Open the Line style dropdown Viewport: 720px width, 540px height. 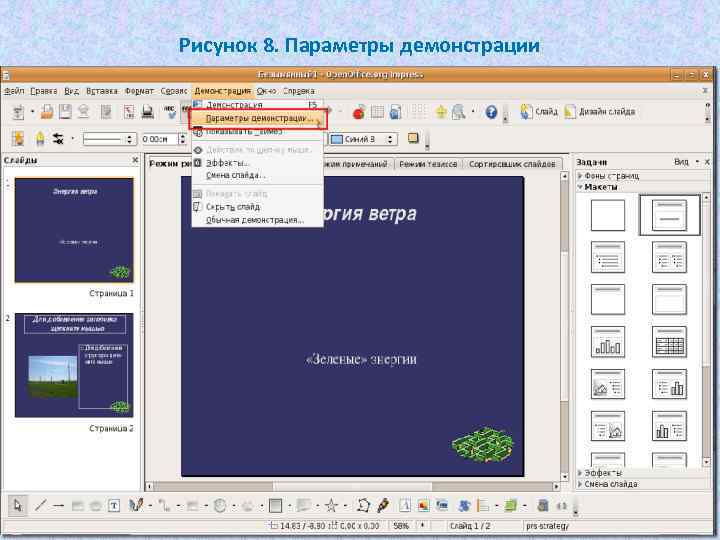[x=108, y=139]
